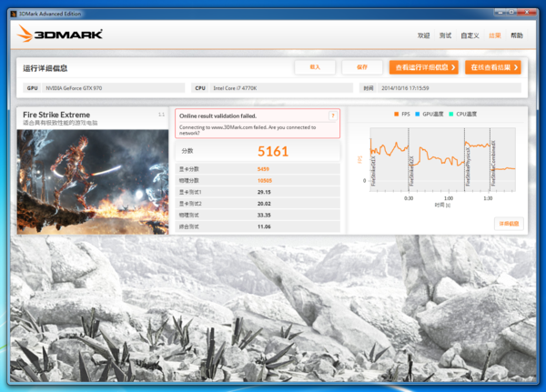Select the 结果 tab
The width and height of the screenshot is (546, 392).
tap(495, 35)
